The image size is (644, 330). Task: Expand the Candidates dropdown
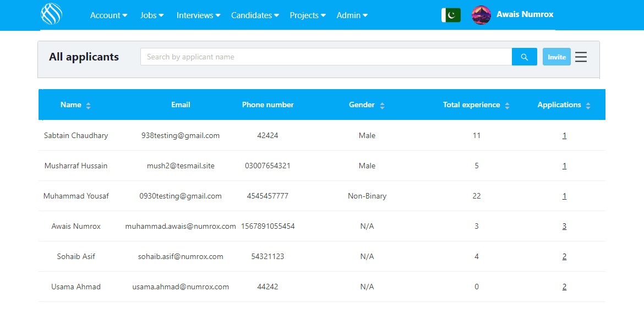[x=255, y=15]
